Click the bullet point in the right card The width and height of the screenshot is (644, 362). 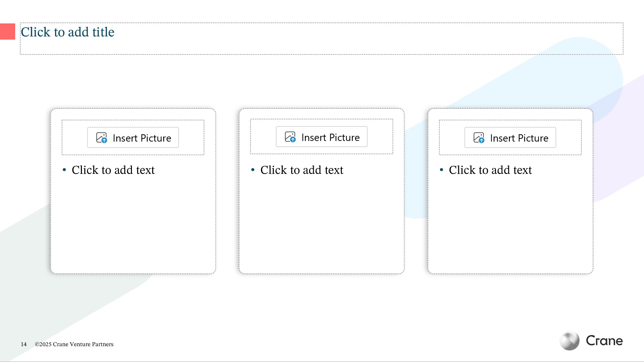coord(441,170)
